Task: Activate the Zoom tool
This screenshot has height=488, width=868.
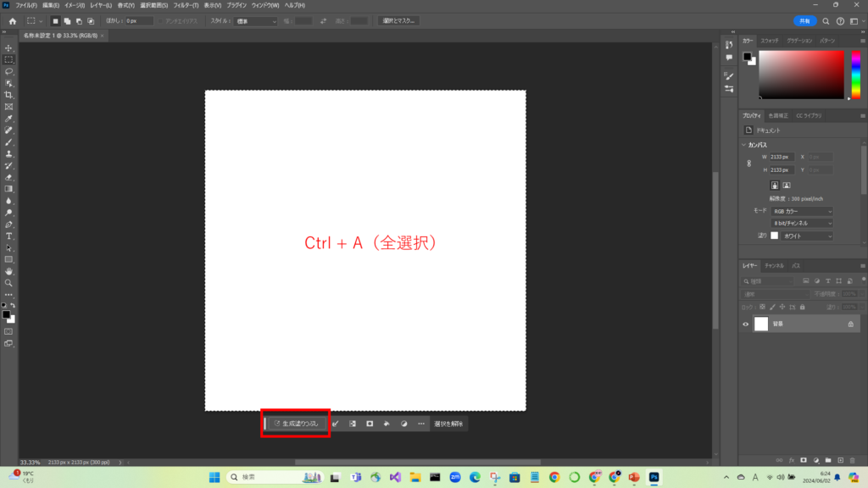Action: coord(8,283)
